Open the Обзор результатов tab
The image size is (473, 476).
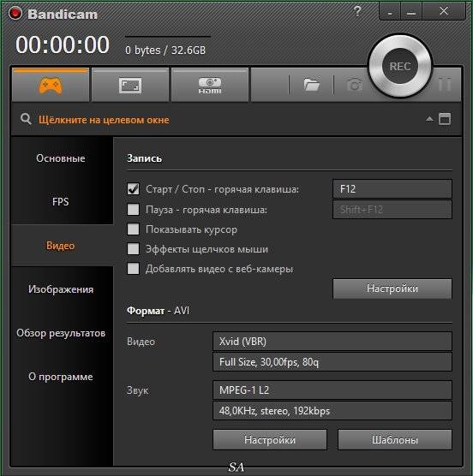tap(61, 333)
